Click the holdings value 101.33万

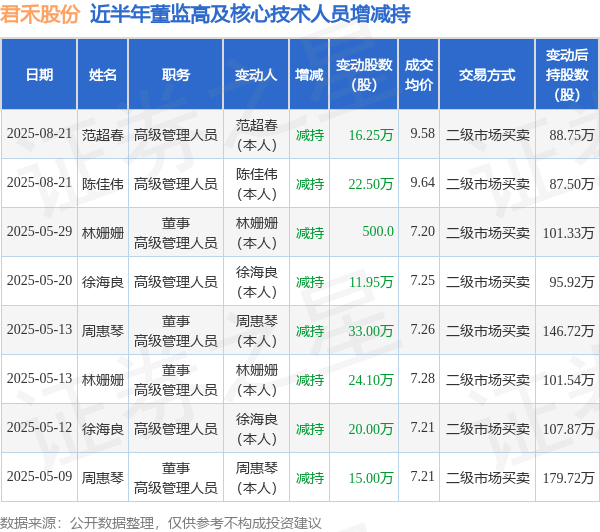point(568,233)
